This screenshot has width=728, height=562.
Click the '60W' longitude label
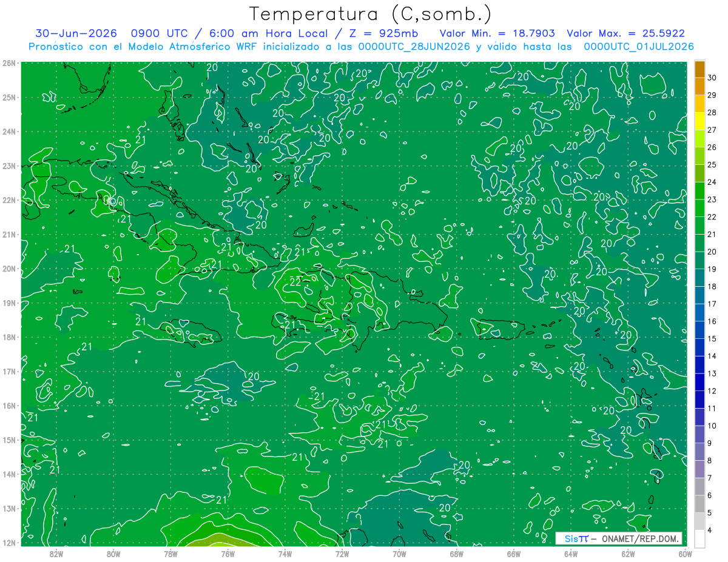click(685, 554)
